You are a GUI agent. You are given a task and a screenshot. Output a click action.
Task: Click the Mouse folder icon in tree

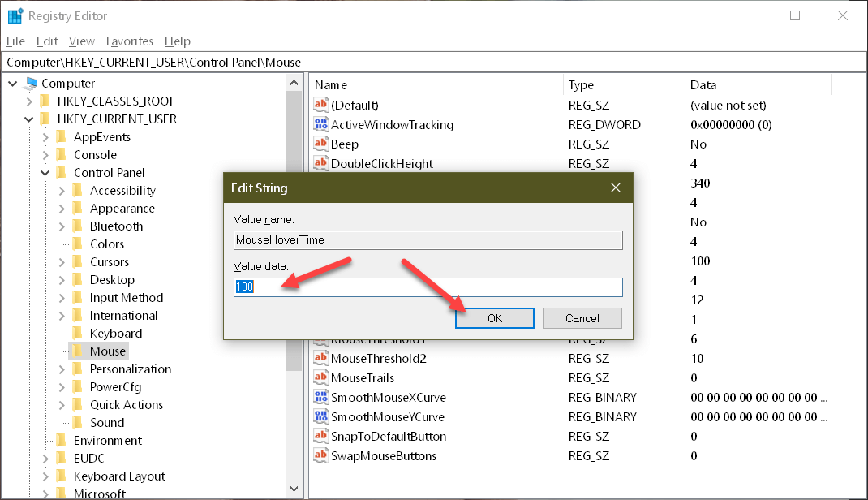click(78, 351)
